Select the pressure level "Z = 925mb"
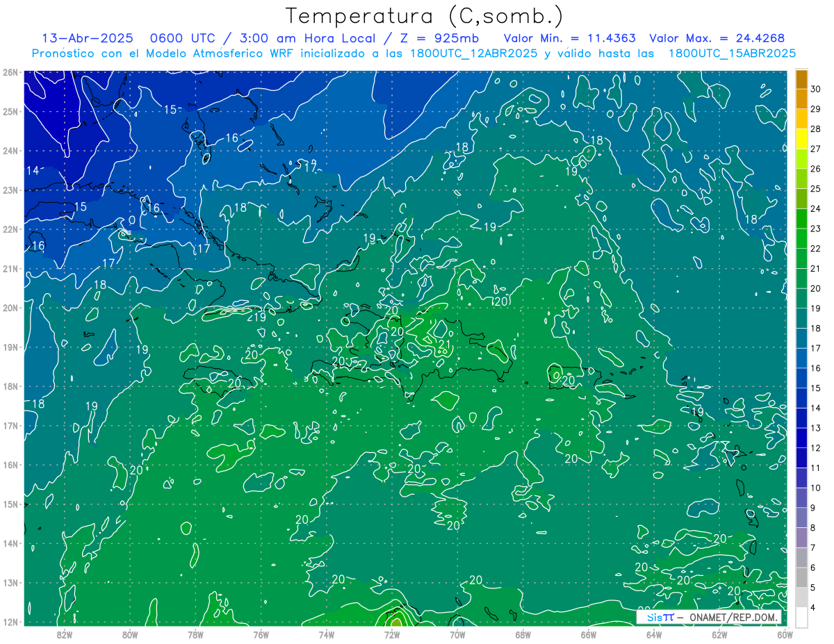834x644 pixels. [x=438, y=38]
